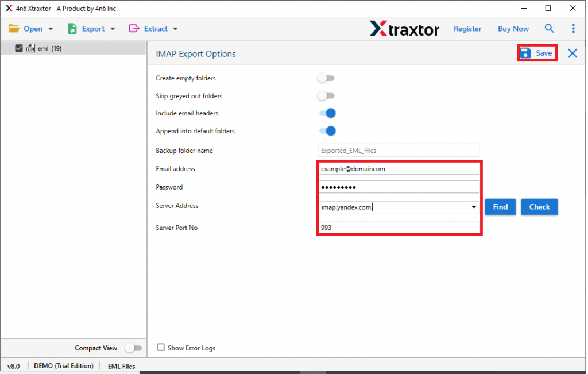Turn on Skip greyed out folders
This screenshot has height=374, width=588.
326,96
